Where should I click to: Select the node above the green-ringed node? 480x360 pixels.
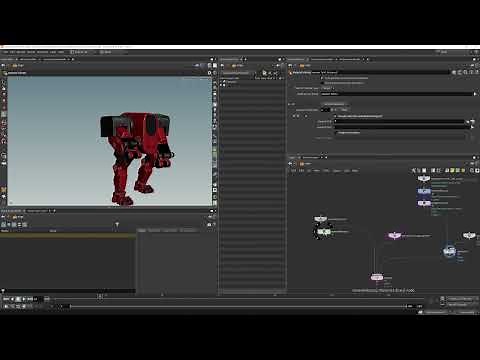321,219
